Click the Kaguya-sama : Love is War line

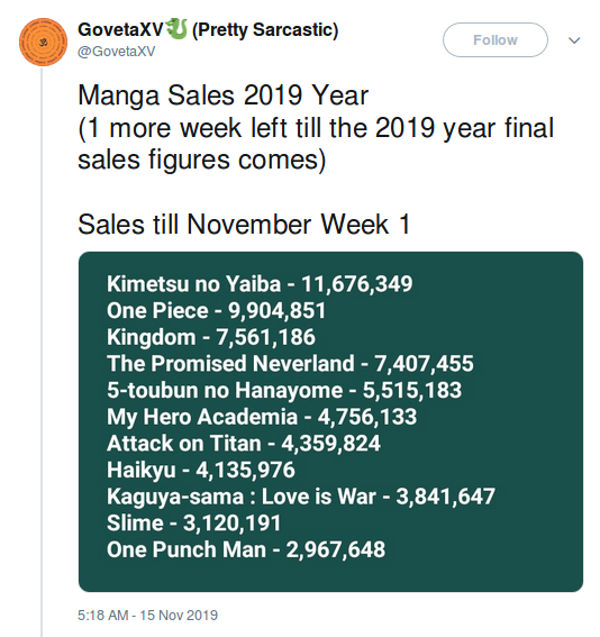tap(300, 496)
